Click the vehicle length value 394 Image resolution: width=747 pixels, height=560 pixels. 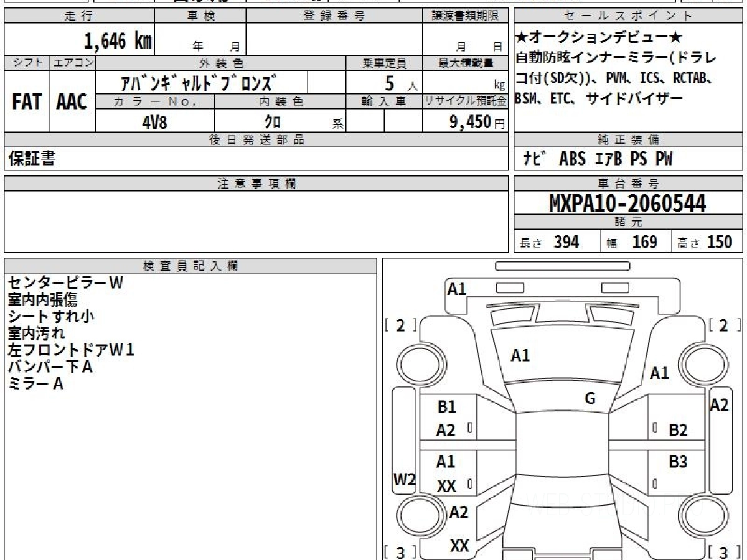pyautogui.click(x=566, y=243)
